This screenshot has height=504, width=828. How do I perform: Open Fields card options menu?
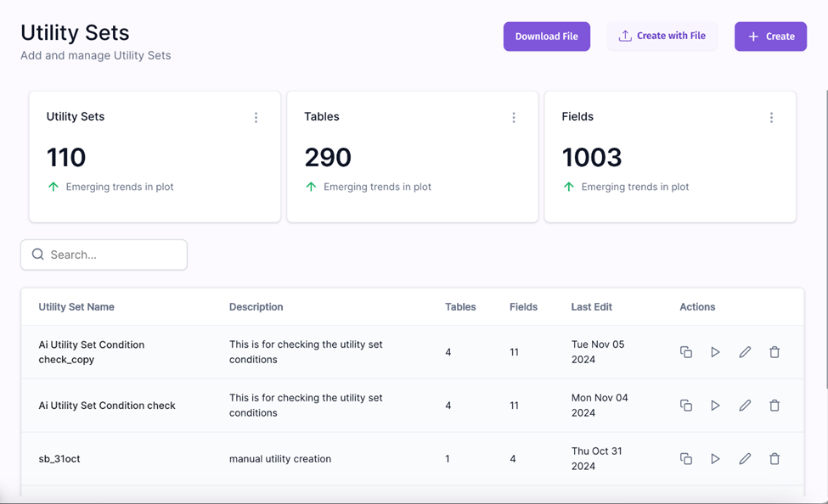pos(771,117)
